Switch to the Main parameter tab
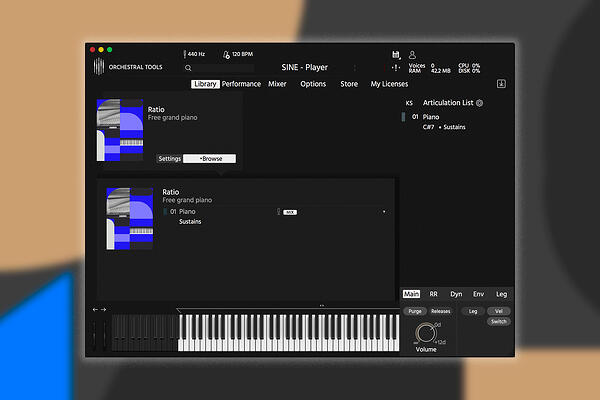Screen dimensions: 600x400 (x=411, y=294)
